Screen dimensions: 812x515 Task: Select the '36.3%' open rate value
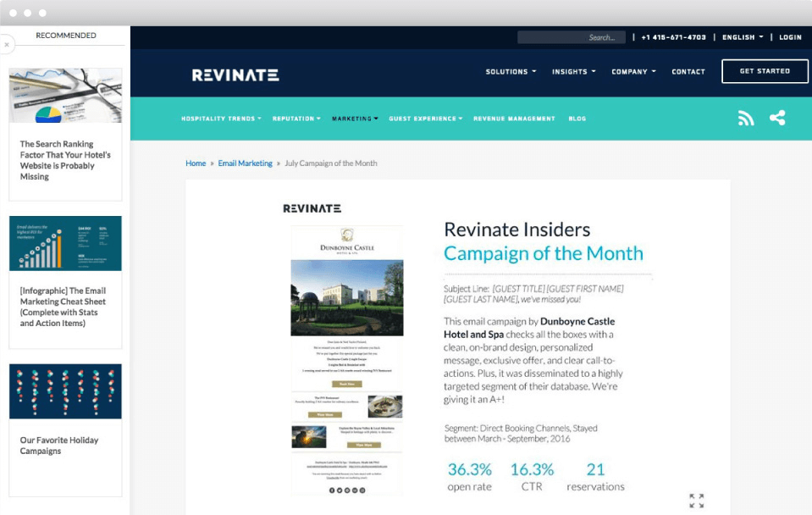point(470,469)
